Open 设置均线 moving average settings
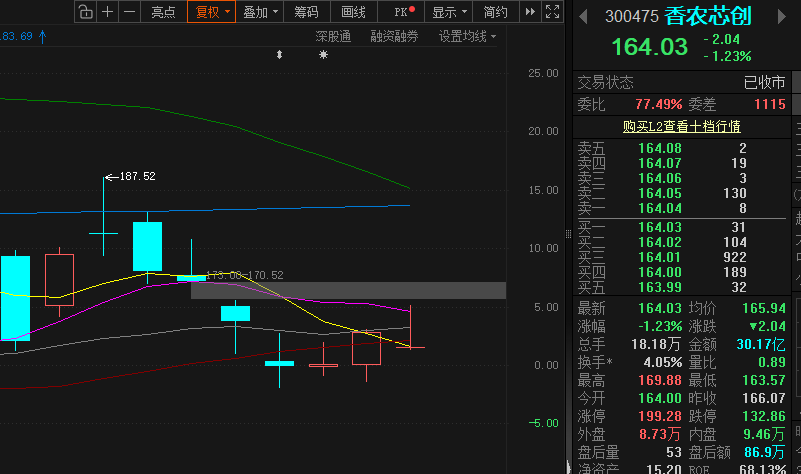The width and height of the screenshot is (801, 474). coord(467,36)
